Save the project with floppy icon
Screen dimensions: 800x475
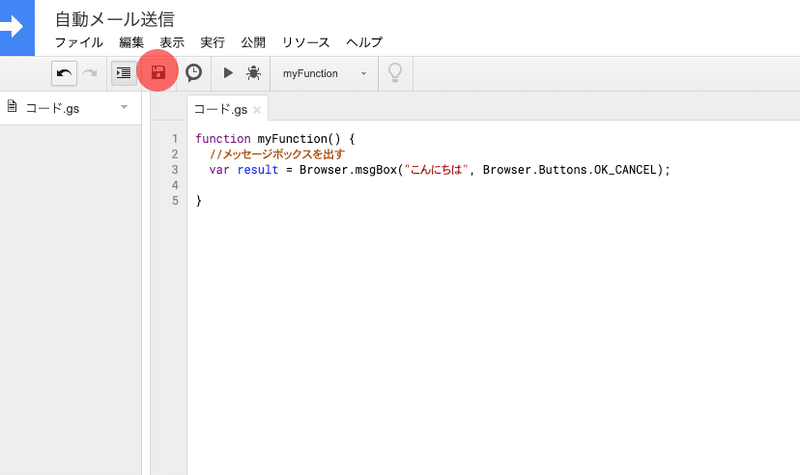tap(158, 72)
